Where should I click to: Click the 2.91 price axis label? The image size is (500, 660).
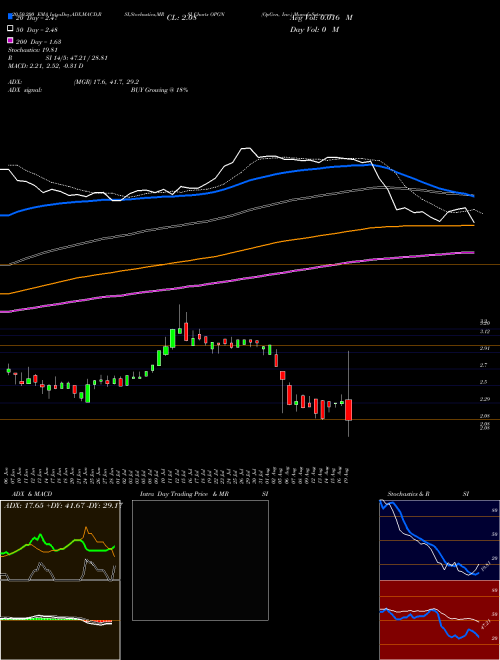[485, 349]
